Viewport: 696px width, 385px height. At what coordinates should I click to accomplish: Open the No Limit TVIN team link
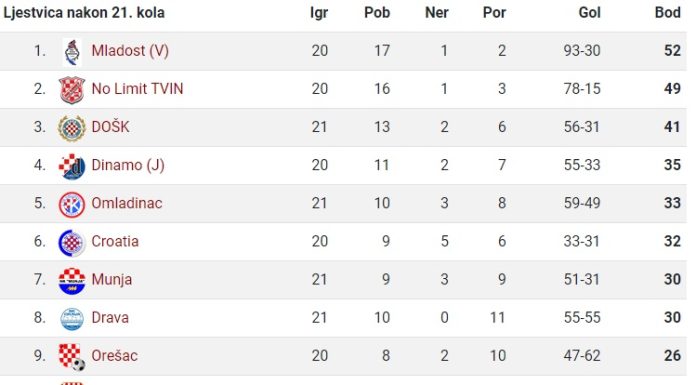(137, 89)
